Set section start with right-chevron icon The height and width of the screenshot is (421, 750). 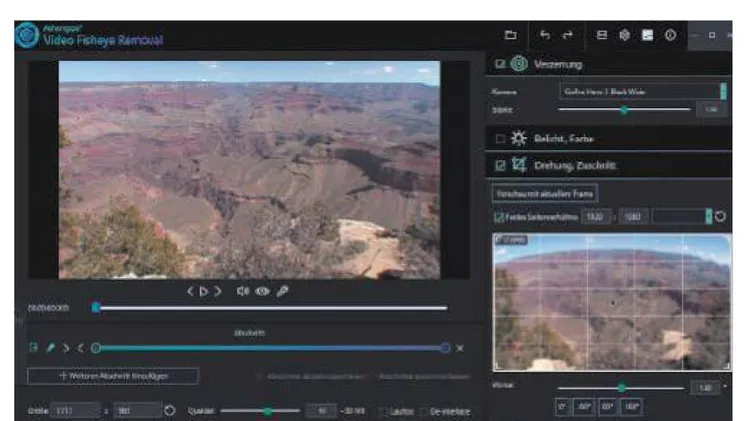pos(66,348)
